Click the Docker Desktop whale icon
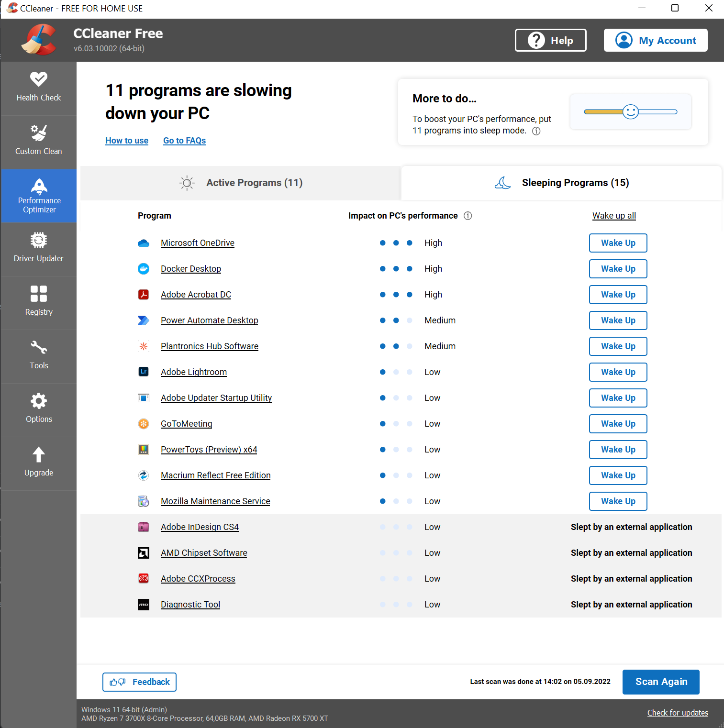This screenshot has height=728, width=724. [x=144, y=269]
